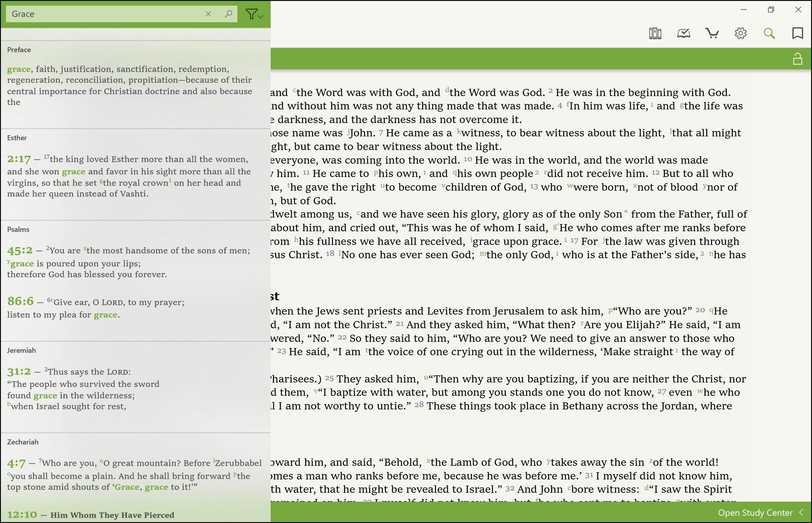Click verse 17 number in John text

pyautogui.click(x=574, y=241)
